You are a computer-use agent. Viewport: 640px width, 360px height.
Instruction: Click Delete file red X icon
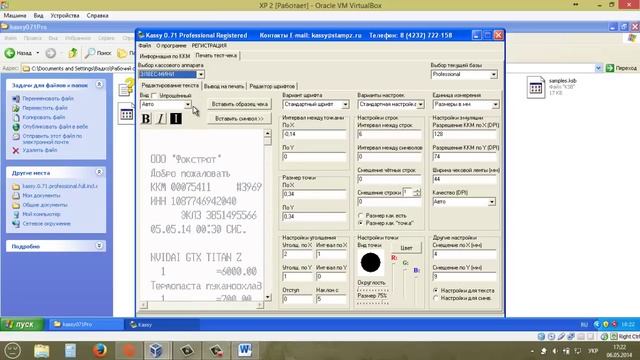pos(16,150)
